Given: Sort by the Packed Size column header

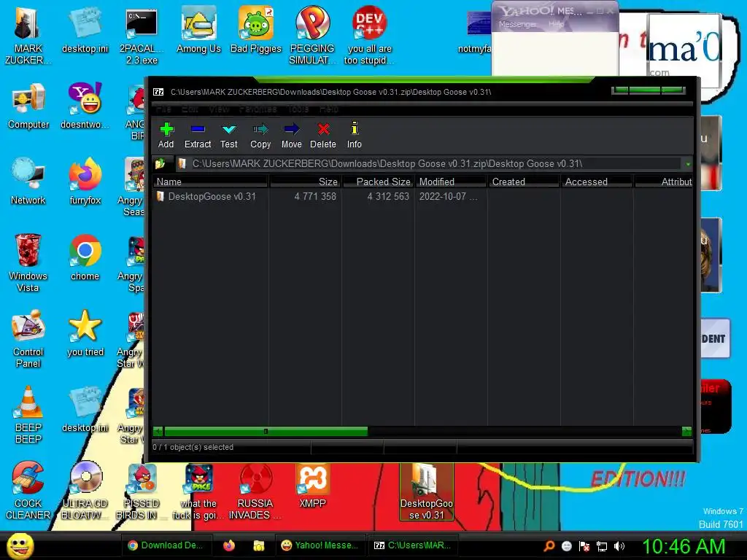Looking at the screenshot, I should tap(378, 182).
